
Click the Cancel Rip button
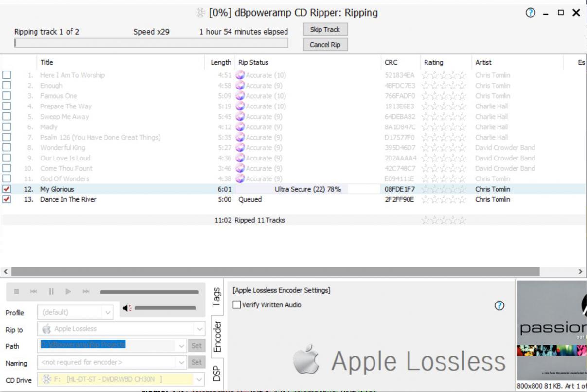pos(325,45)
